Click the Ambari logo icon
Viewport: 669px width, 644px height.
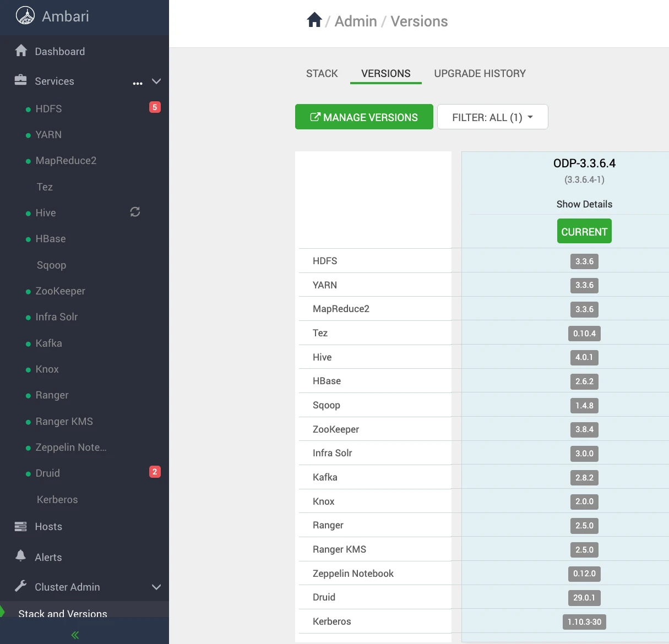pyautogui.click(x=25, y=16)
